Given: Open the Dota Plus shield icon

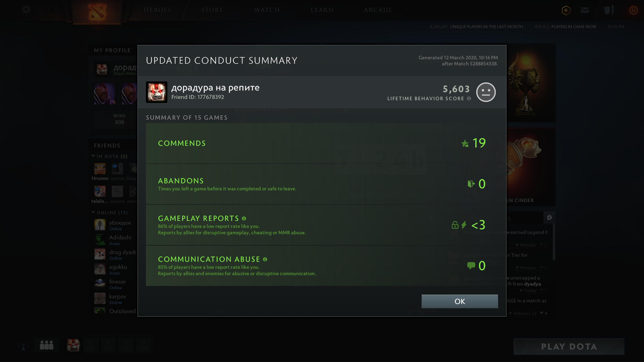Looking at the screenshot, I should 566,10.
